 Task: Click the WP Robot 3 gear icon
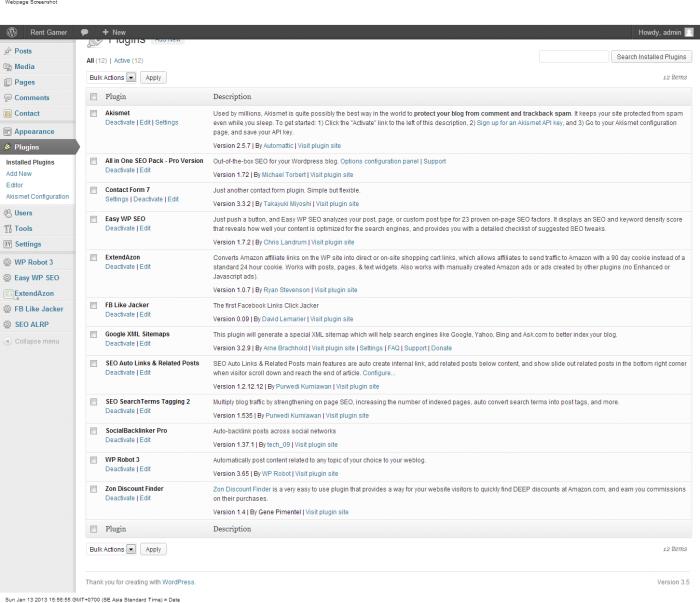[7, 262]
